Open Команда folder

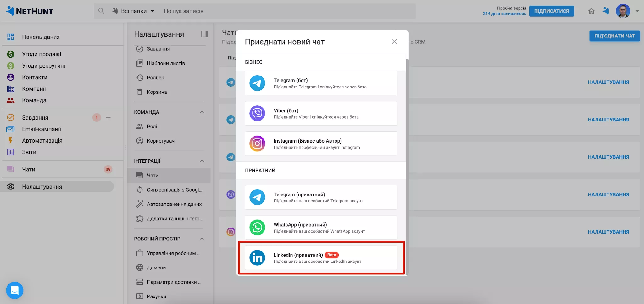click(x=34, y=100)
